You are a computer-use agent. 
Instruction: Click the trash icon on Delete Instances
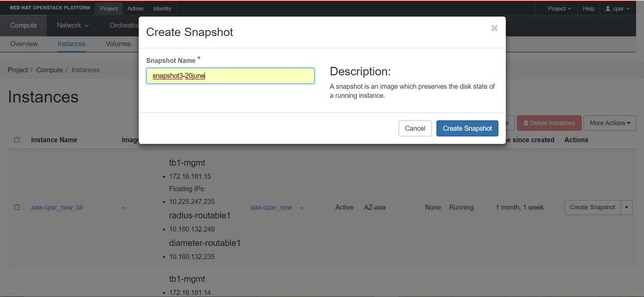tap(526, 123)
